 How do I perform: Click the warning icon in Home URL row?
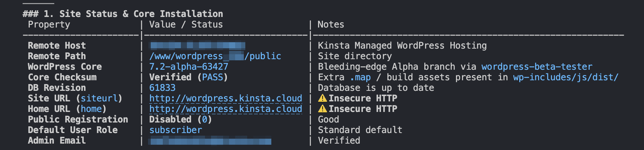[323, 109]
